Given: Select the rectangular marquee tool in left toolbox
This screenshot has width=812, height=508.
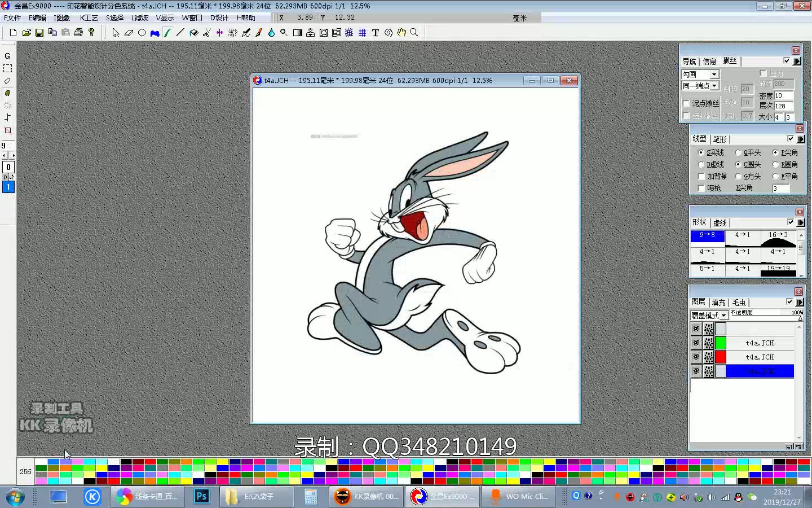Looking at the screenshot, I should (8, 68).
